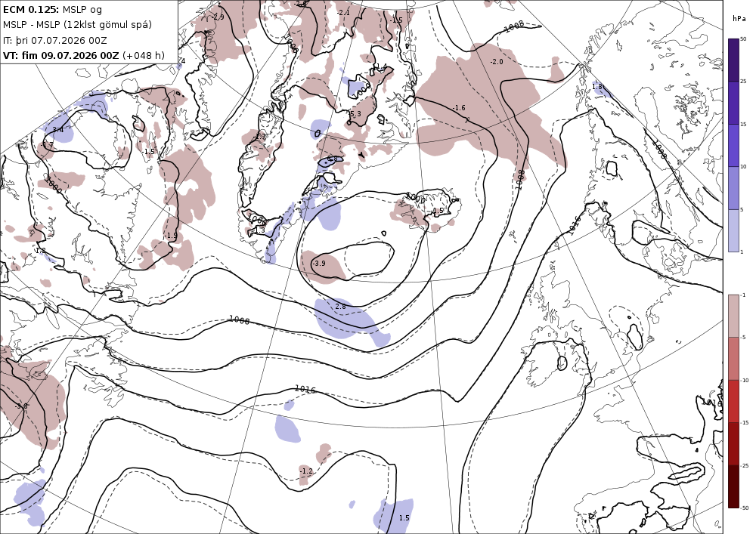
Task: Click the 1016 isobar label mid-map
Action: tap(305, 389)
